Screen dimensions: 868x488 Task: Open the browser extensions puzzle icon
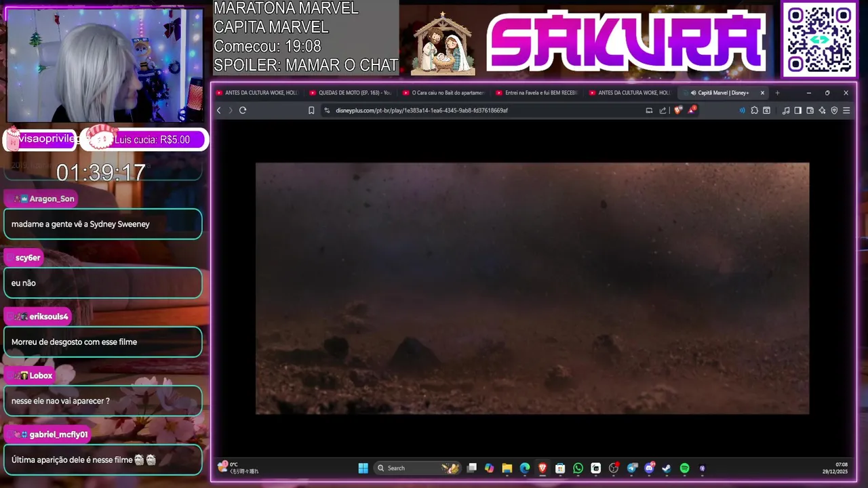click(754, 110)
